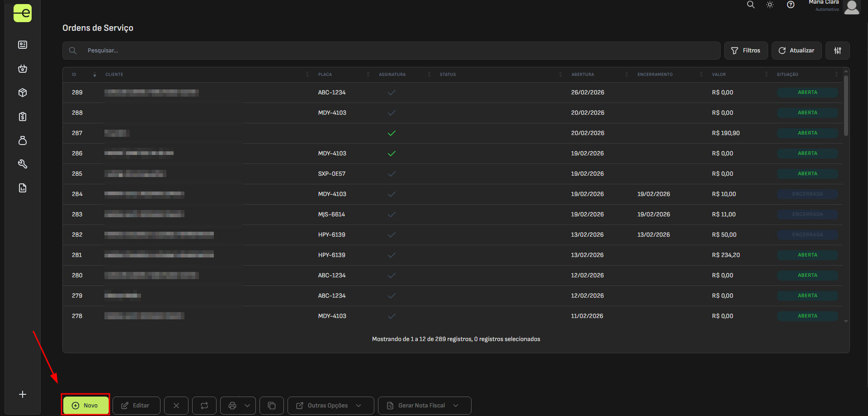Image resolution: width=868 pixels, height=416 pixels.
Task: Toggle the light/dark theme sun icon
Action: coord(770,5)
